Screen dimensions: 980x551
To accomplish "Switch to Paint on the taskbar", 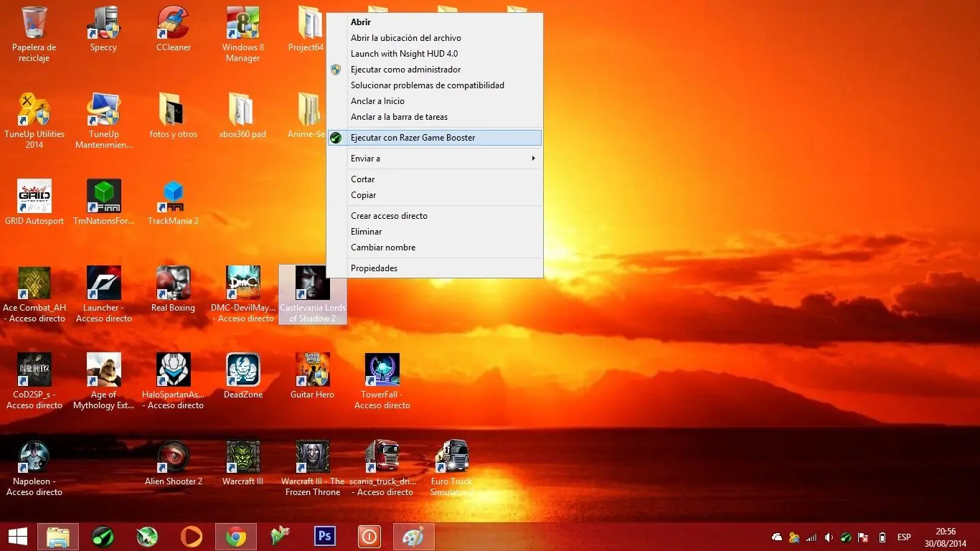I will click(x=414, y=537).
